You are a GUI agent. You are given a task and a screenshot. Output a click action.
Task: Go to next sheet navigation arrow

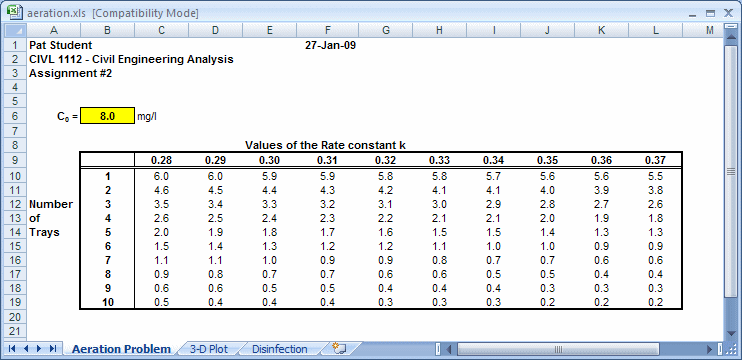(x=39, y=349)
